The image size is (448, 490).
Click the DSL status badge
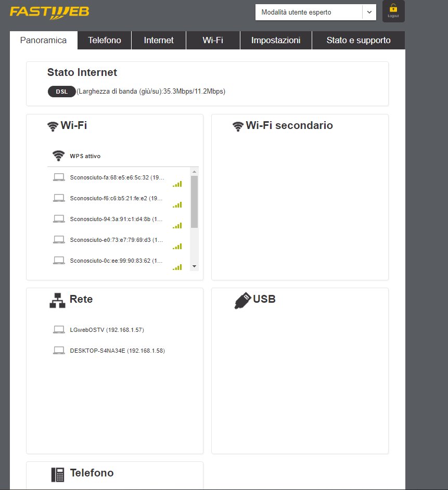(61, 92)
